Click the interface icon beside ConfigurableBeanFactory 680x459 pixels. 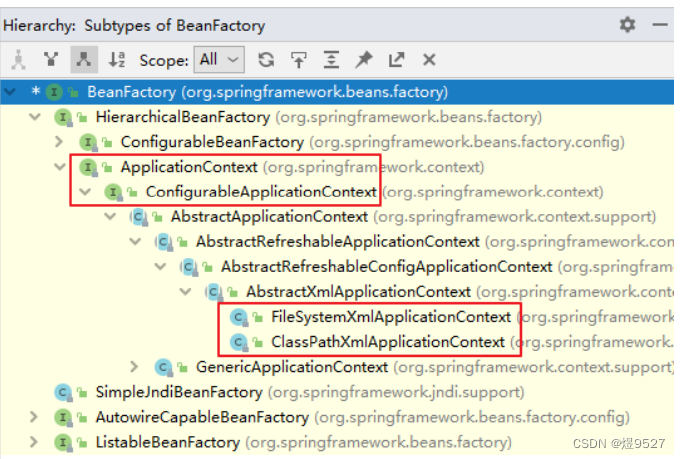coord(88,142)
